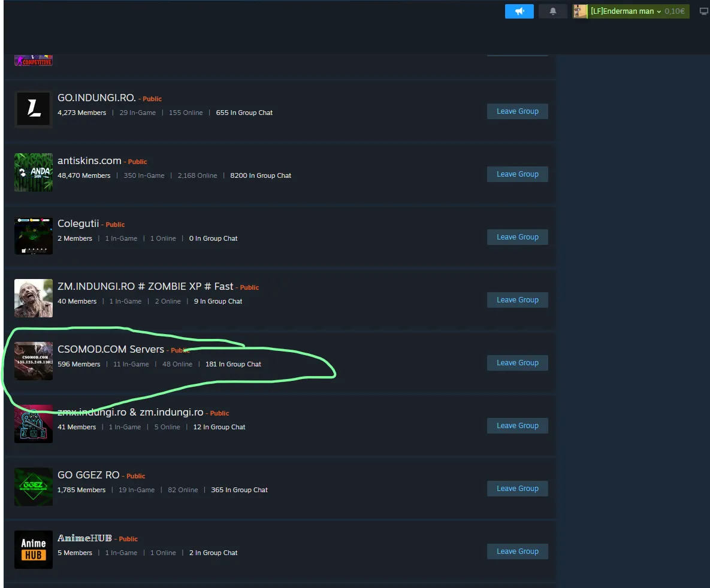Click the AnimeHUB orange logo
The height and width of the screenshot is (588, 710).
tap(34, 550)
